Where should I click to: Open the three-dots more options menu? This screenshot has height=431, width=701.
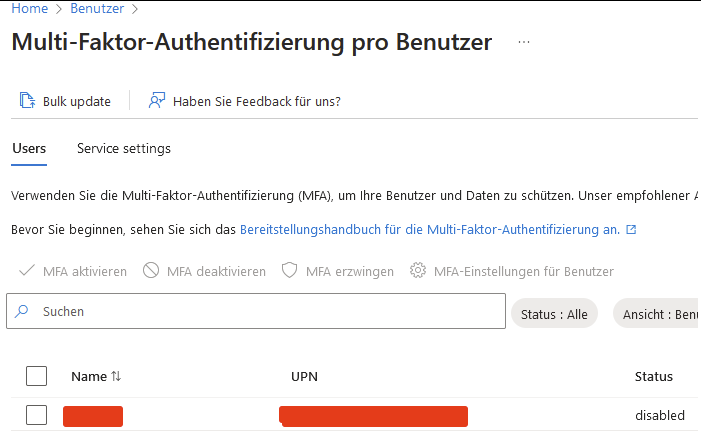(524, 43)
